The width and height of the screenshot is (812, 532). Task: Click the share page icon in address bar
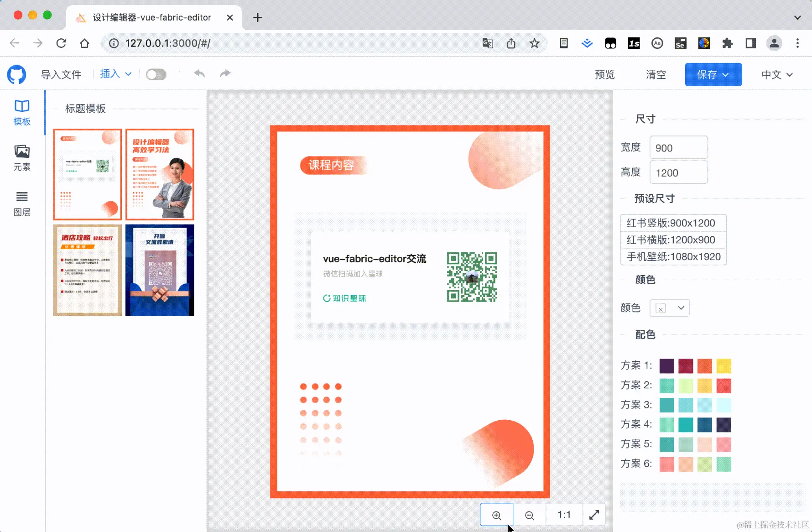point(511,43)
